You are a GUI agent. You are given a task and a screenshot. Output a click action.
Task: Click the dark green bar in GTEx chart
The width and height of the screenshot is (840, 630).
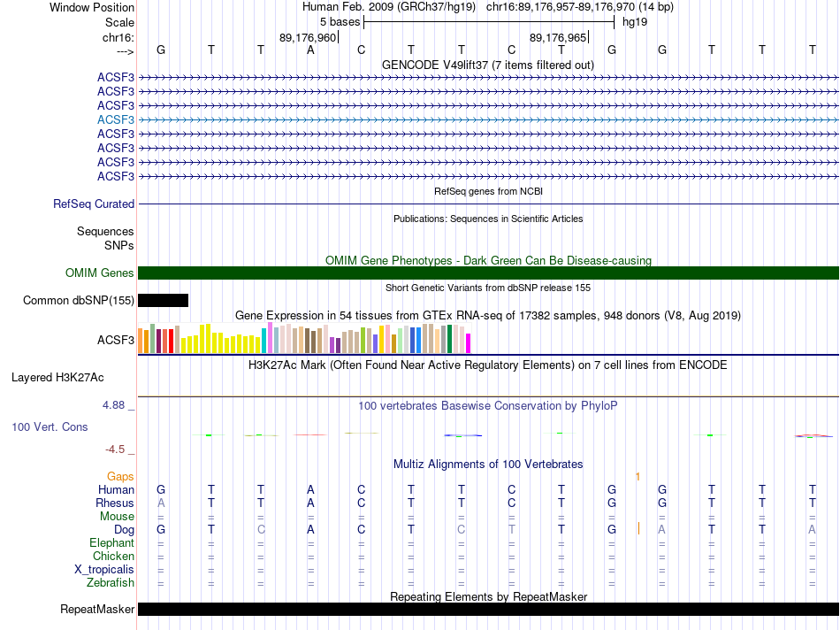click(450, 339)
